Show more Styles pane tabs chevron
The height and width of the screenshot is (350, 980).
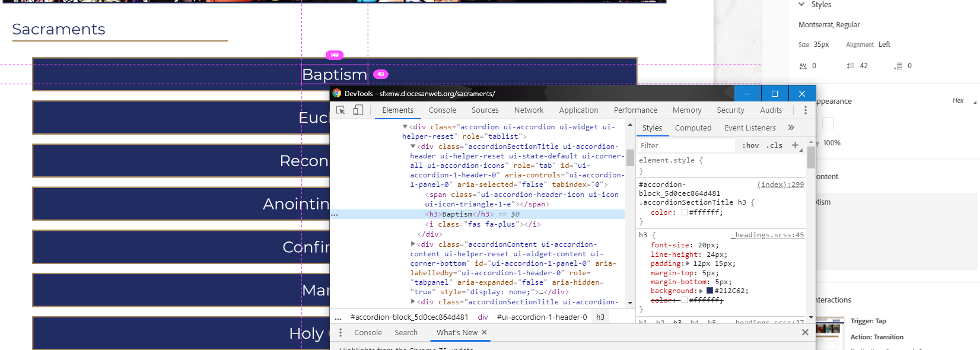click(x=791, y=128)
